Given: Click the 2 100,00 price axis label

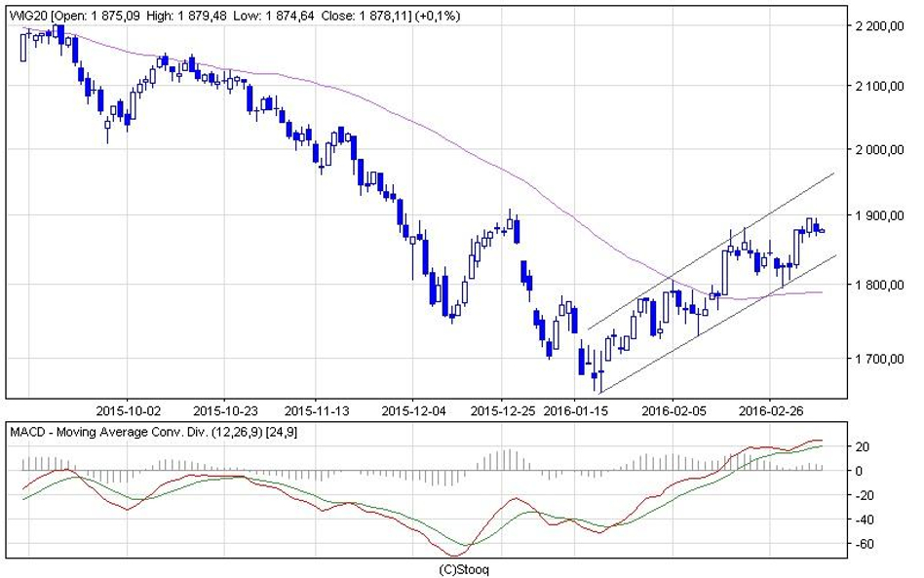Looking at the screenshot, I should tap(881, 87).
